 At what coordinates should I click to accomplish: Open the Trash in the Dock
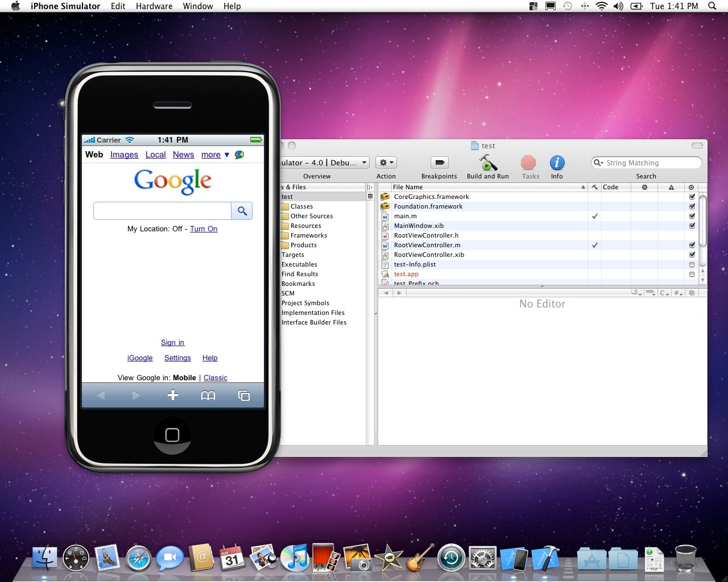click(x=685, y=558)
